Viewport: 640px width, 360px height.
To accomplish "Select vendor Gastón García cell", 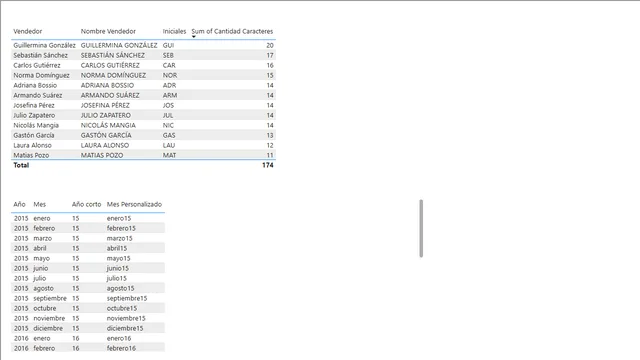I will [x=33, y=135].
